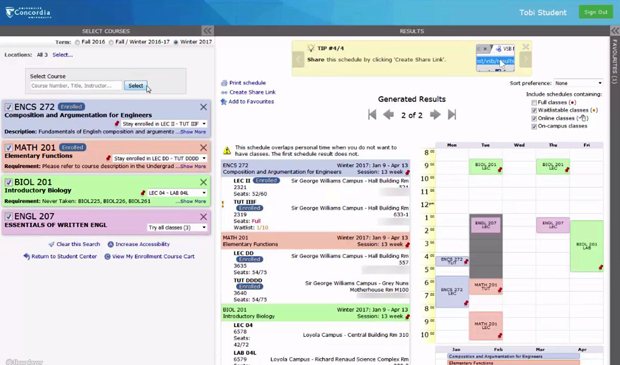The height and width of the screenshot is (365, 620).
Task: Open BIOL 201 LEC 04 - LAB 04L dropdown
Action: click(177, 193)
